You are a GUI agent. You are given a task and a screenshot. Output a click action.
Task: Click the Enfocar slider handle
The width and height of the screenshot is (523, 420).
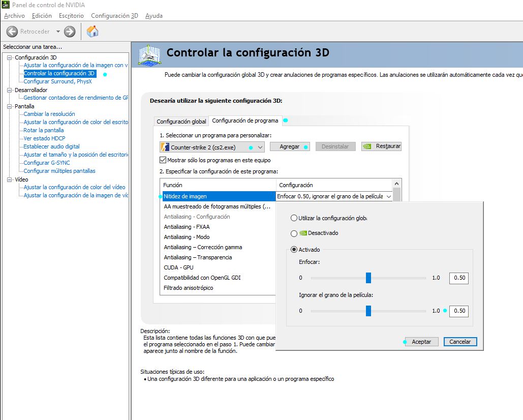(368, 278)
